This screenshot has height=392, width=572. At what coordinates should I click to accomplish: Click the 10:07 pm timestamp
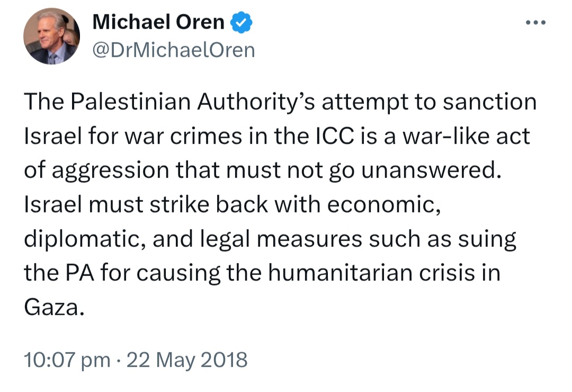click(67, 360)
